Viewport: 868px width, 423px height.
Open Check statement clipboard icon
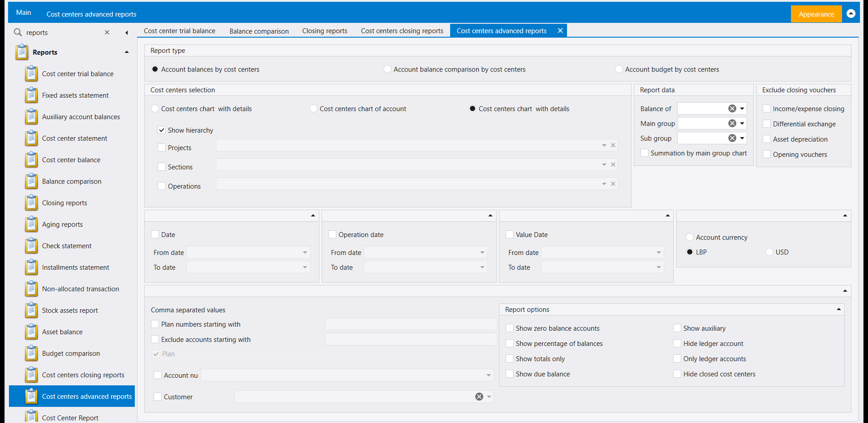pyautogui.click(x=31, y=246)
